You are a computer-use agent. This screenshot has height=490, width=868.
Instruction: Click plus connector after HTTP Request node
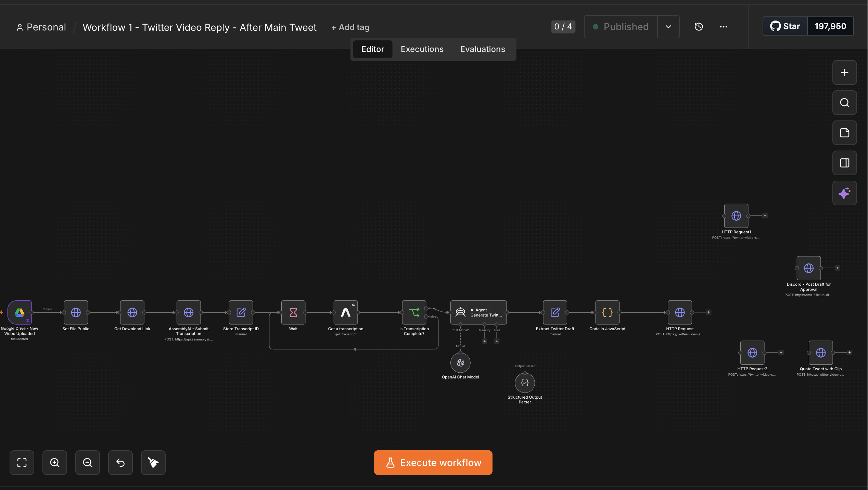tap(709, 312)
